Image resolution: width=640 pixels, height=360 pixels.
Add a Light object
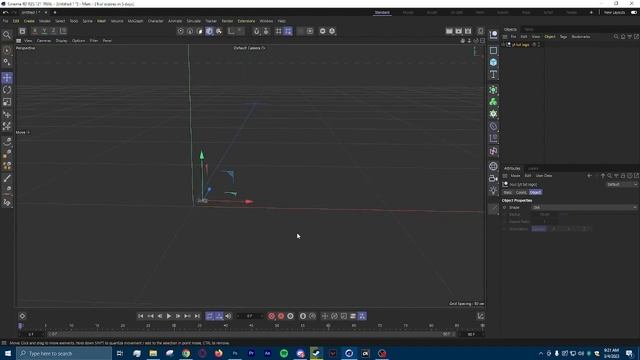(x=493, y=190)
